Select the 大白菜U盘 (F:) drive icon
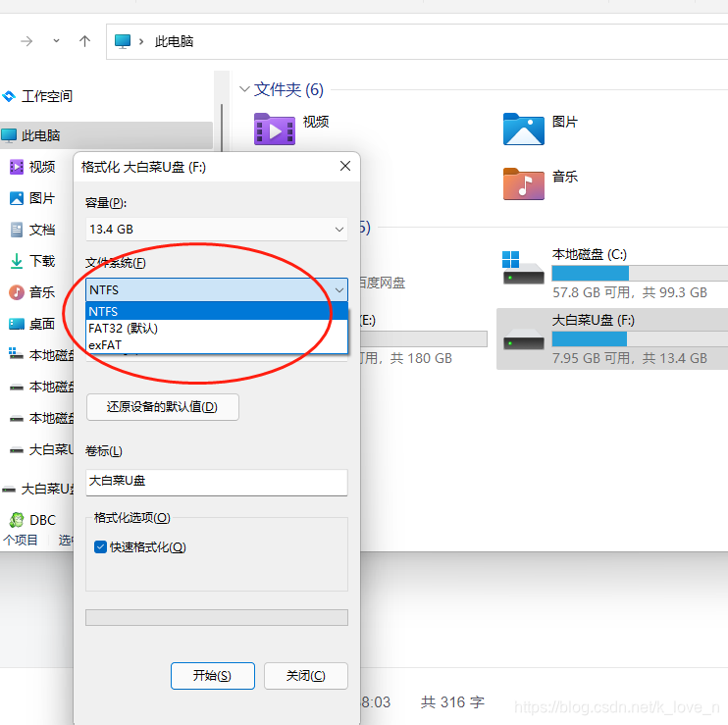This screenshot has height=725, width=728. point(523,339)
